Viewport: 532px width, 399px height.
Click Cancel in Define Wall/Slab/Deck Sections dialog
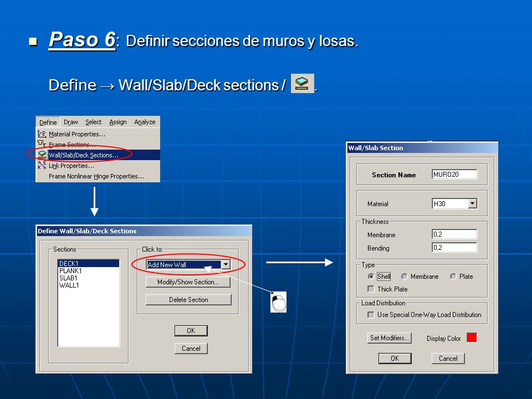click(191, 349)
